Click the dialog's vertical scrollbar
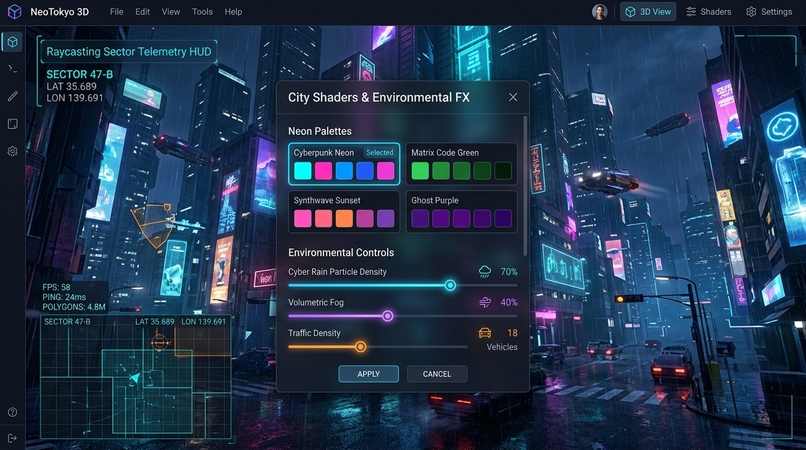This screenshot has height=450, width=806. (525, 185)
